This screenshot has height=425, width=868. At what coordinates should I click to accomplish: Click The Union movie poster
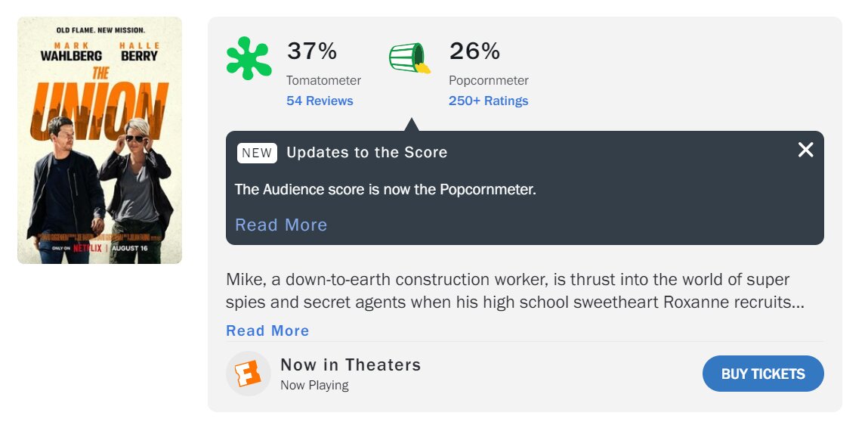click(x=100, y=141)
